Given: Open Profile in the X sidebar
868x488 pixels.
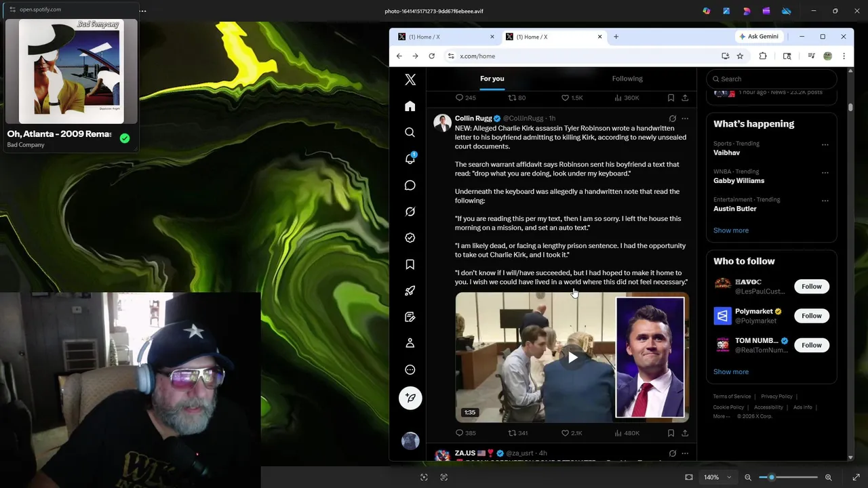Looking at the screenshot, I should point(410,344).
